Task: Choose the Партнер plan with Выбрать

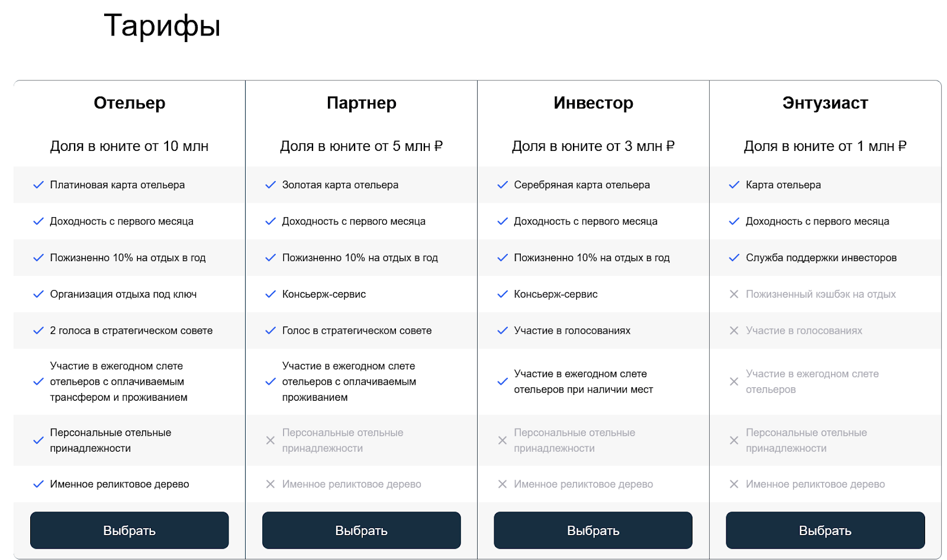Action: [x=361, y=530]
